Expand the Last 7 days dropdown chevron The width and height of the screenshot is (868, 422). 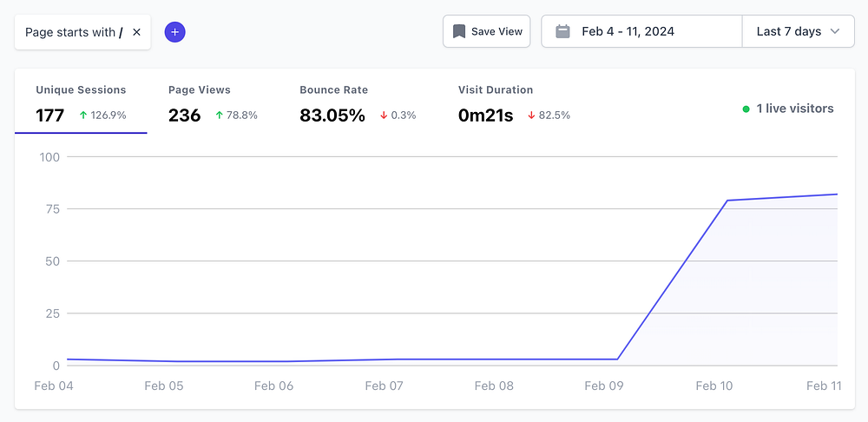click(835, 31)
